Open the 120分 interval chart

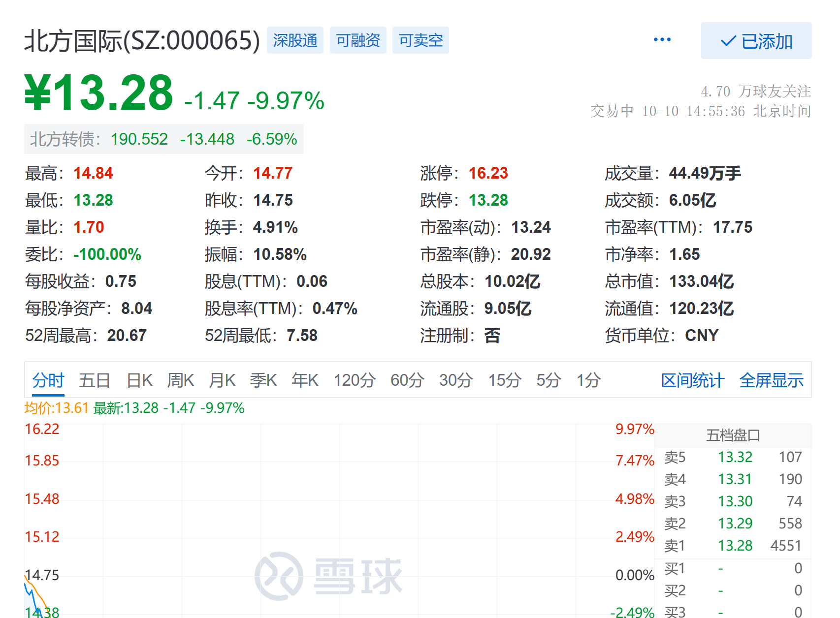(x=355, y=380)
